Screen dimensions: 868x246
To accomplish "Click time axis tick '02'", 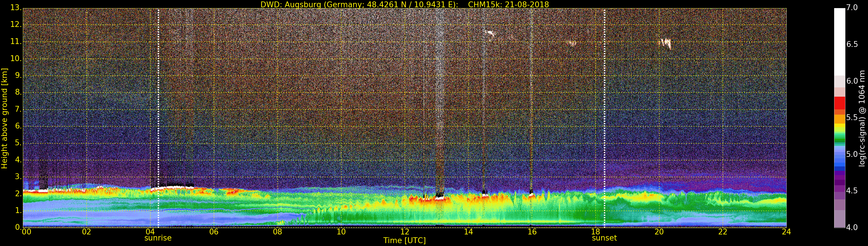I will point(87,232).
